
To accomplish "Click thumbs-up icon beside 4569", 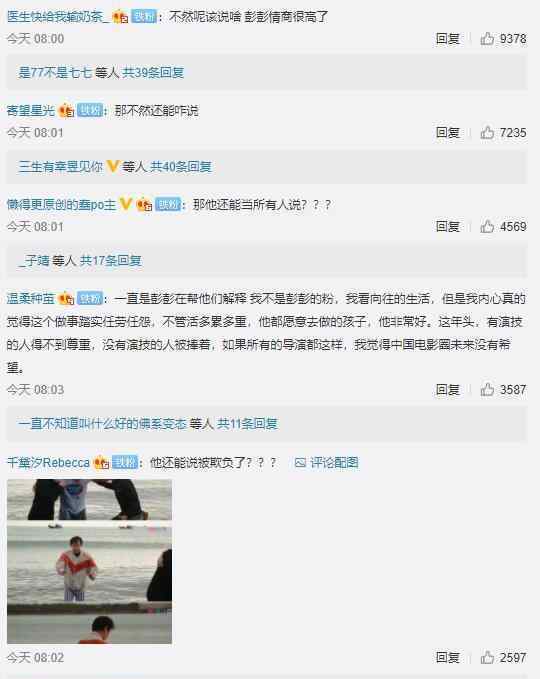I will click(x=487, y=226).
